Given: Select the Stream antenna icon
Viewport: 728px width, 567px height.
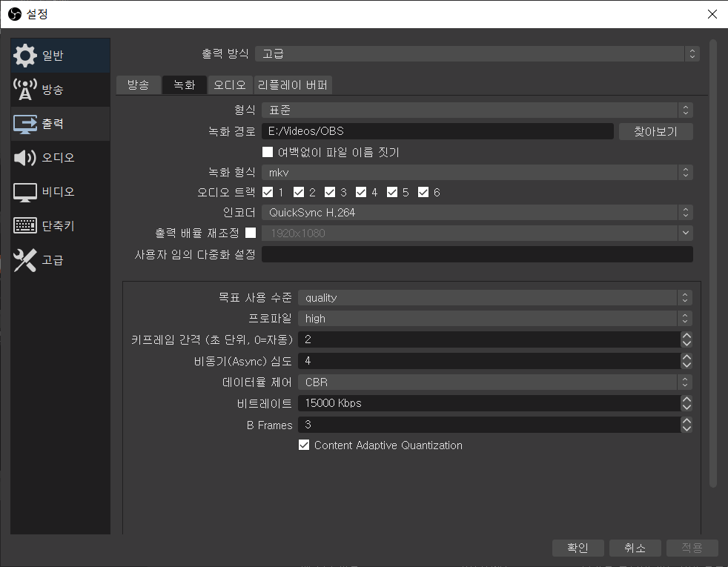Looking at the screenshot, I should point(24,90).
